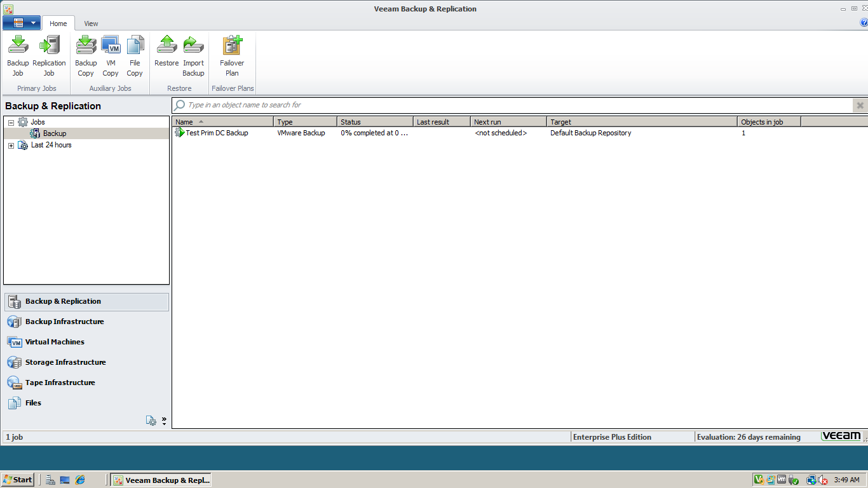This screenshot has width=868, height=488.
Task: Click the Backup Copy icon
Action: (85, 54)
